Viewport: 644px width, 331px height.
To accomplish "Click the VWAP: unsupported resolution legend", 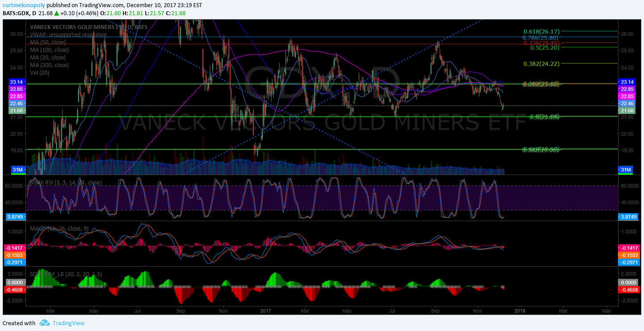I will point(68,34).
